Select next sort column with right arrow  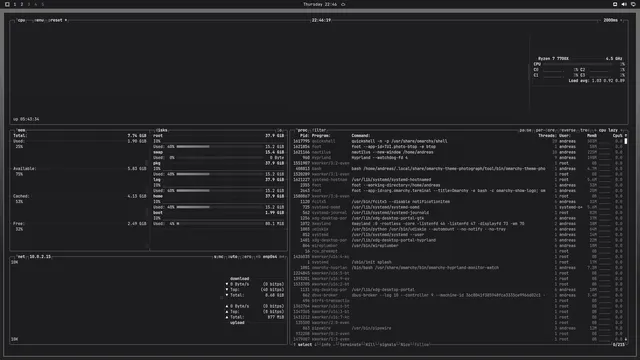(622, 130)
